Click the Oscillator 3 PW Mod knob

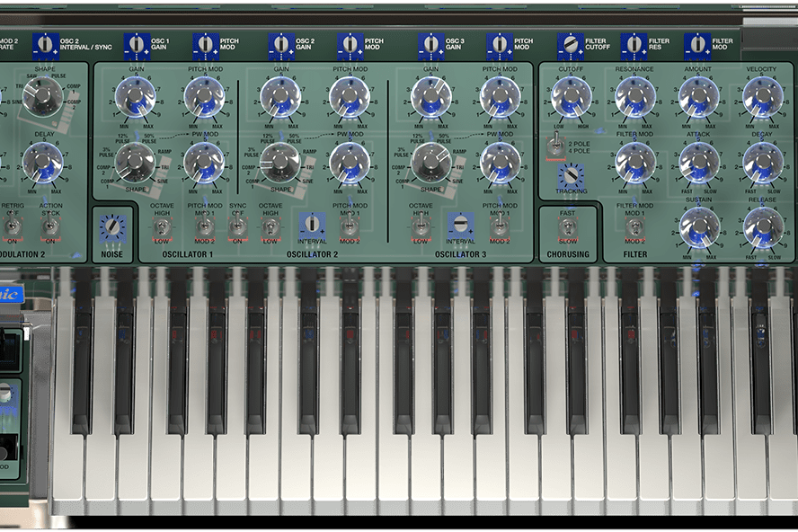[501, 163]
